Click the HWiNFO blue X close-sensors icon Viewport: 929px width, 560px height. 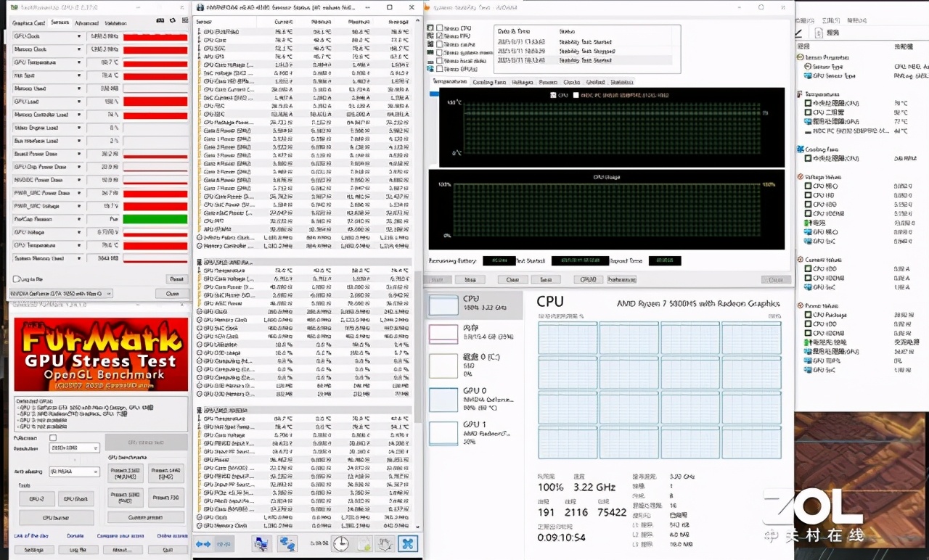click(x=408, y=543)
